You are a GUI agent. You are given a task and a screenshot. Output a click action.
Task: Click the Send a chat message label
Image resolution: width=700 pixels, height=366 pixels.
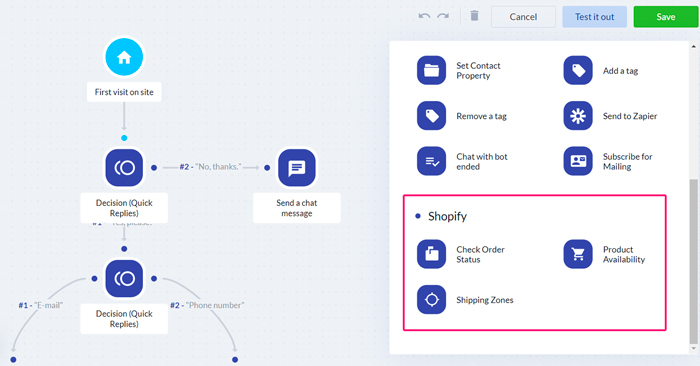tap(297, 208)
